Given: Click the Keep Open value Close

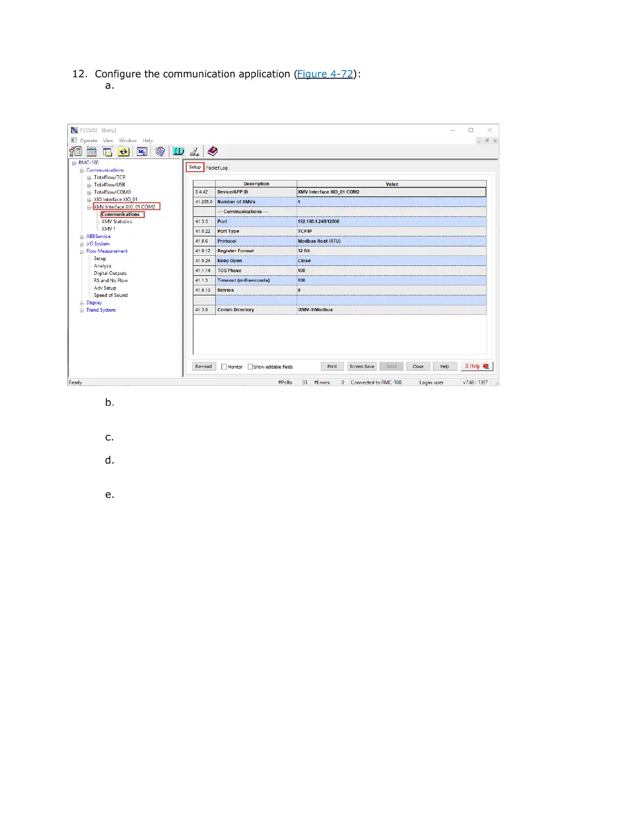Looking at the screenshot, I should (x=391, y=261).
